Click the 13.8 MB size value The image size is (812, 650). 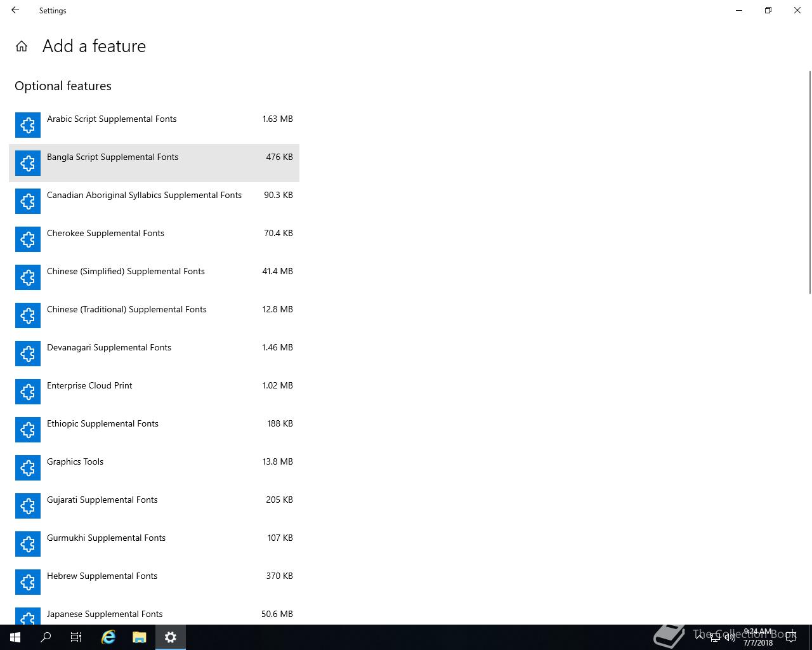[278, 461]
